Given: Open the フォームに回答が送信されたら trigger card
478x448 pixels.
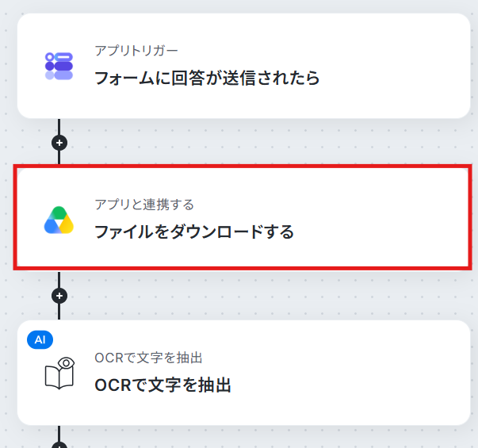Looking at the screenshot, I should coord(243,66).
